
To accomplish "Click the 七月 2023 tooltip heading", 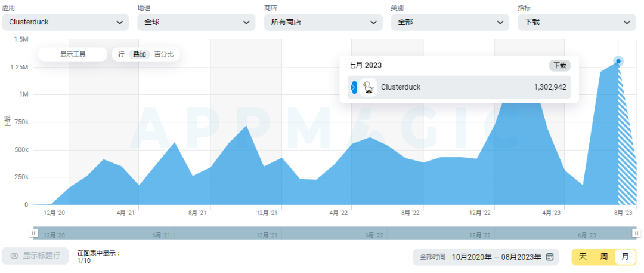I will [x=365, y=66].
